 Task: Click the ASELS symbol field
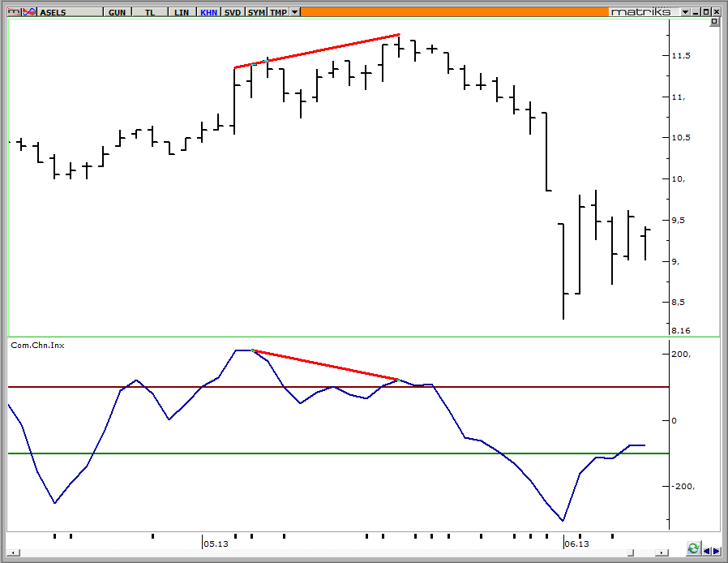[70, 12]
